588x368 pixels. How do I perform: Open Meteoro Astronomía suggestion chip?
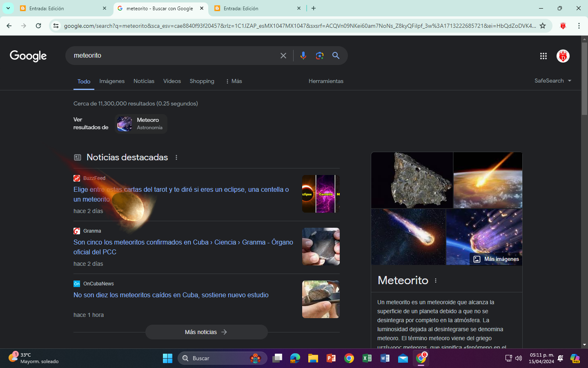tap(141, 123)
